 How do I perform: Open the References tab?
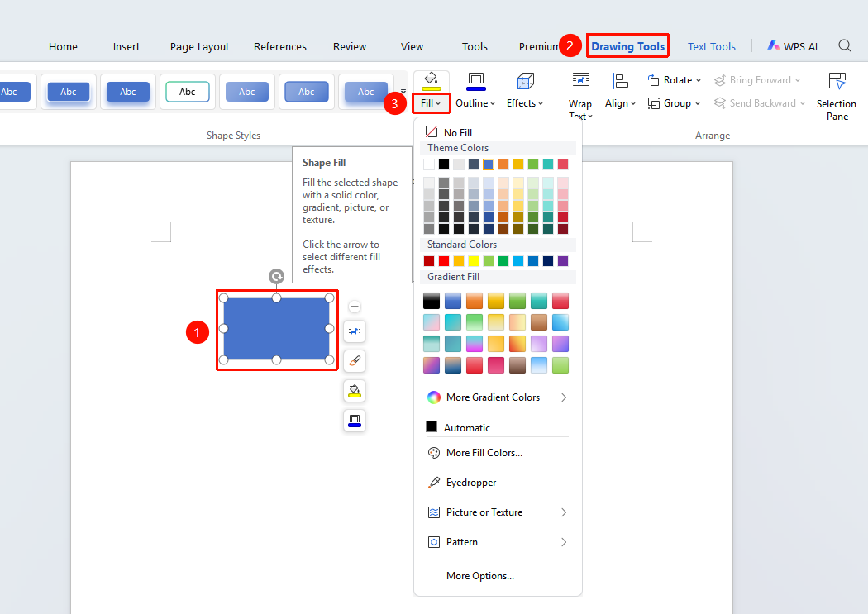(280, 46)
